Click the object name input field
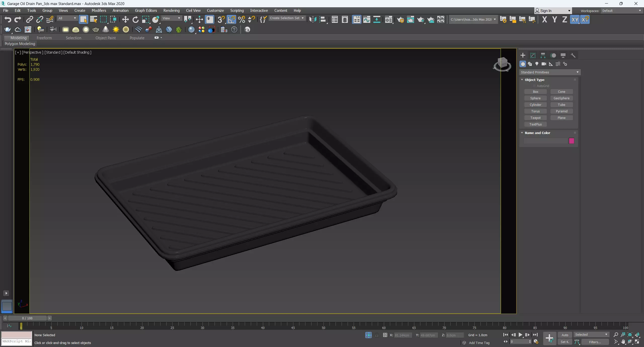 pyautogui.click(x=546, y=141)
